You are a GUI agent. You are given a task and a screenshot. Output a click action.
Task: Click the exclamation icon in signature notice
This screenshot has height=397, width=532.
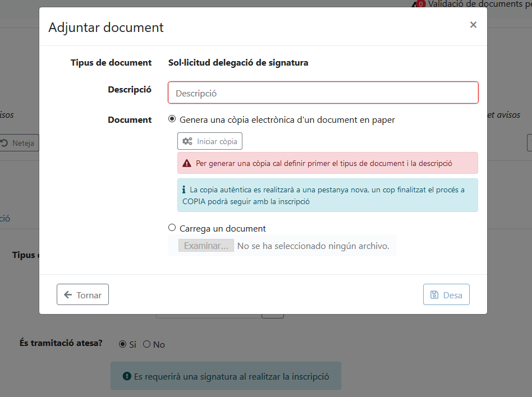coord(127,377)
